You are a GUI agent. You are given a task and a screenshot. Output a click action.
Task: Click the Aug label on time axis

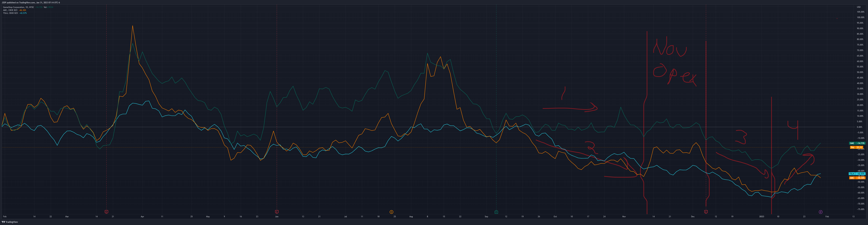coord(411,217)
